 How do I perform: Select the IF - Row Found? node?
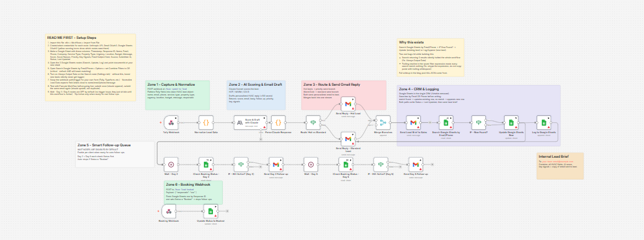pos(478,122)
